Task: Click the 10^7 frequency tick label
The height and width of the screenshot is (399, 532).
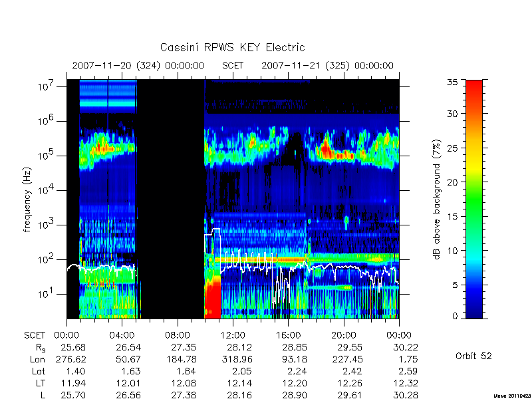Action: [47, 86]
